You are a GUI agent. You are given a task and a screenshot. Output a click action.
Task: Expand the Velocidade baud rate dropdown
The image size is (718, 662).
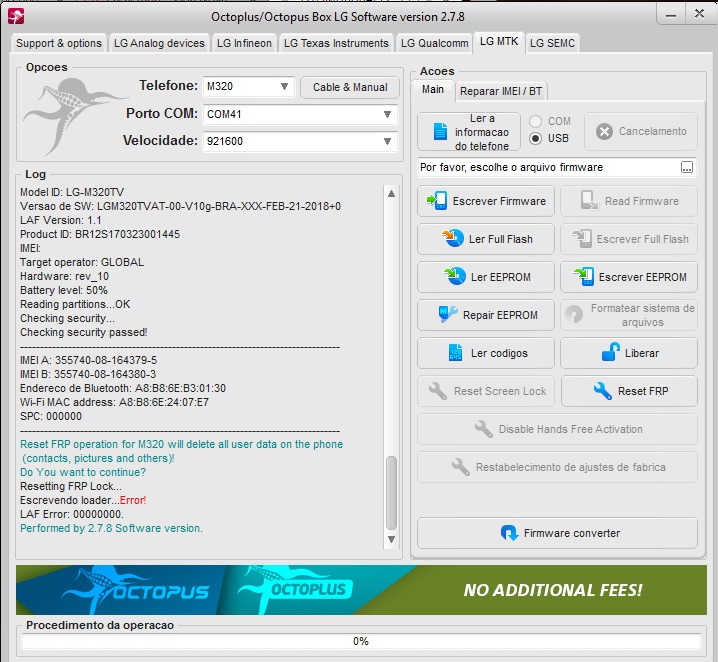point(388,141)
